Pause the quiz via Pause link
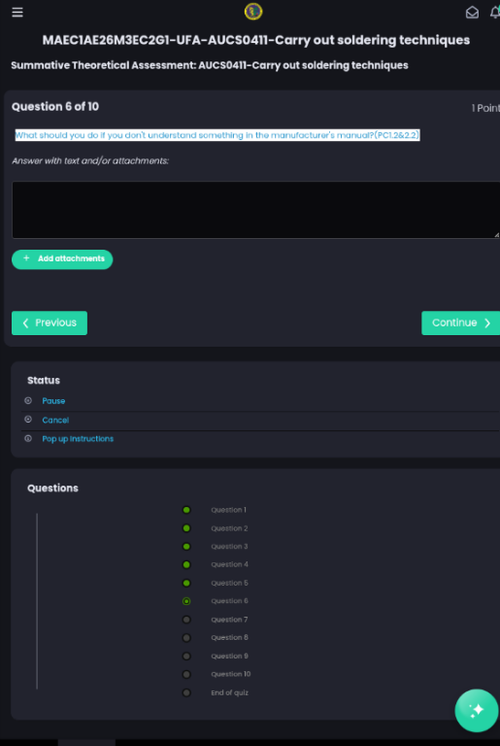 (x=54, y=401)
